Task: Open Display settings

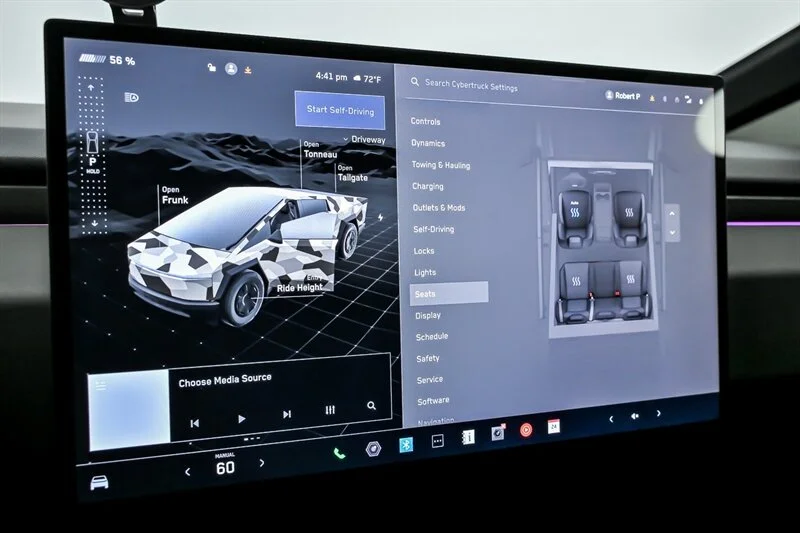Action: click(428, 315)
